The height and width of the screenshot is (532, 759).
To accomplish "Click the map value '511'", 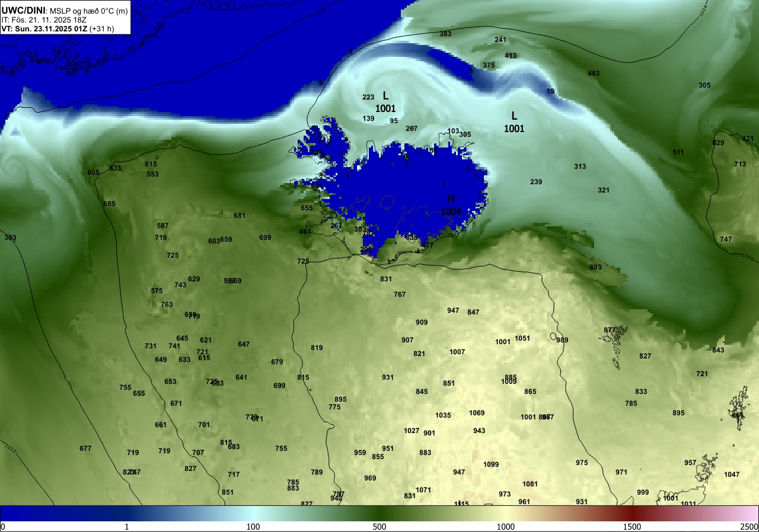I will point(678,152).
